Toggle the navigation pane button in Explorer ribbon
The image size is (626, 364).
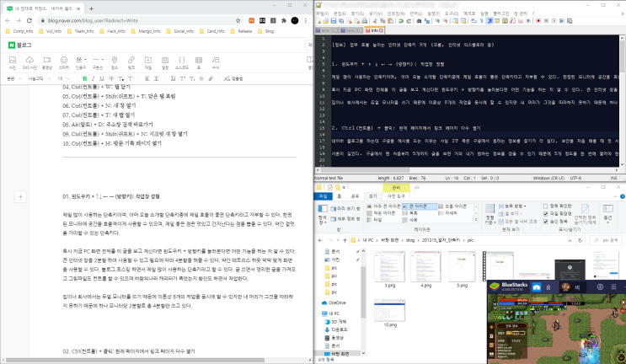(322, 213)
